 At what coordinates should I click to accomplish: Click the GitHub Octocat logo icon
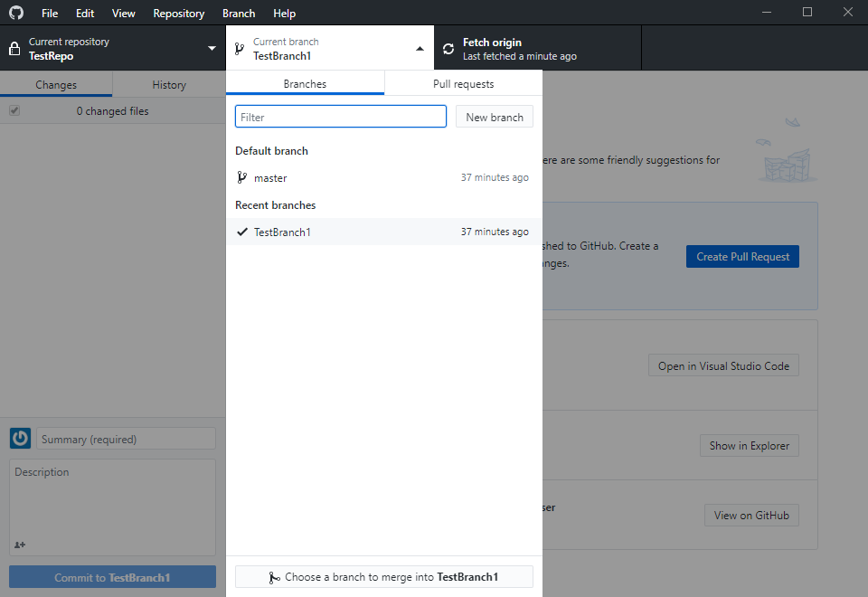coord(16,13)
